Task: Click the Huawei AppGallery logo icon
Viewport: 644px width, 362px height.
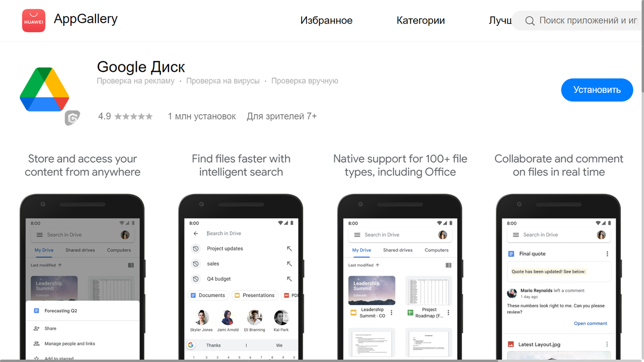Action: click(x=34, y=20)
